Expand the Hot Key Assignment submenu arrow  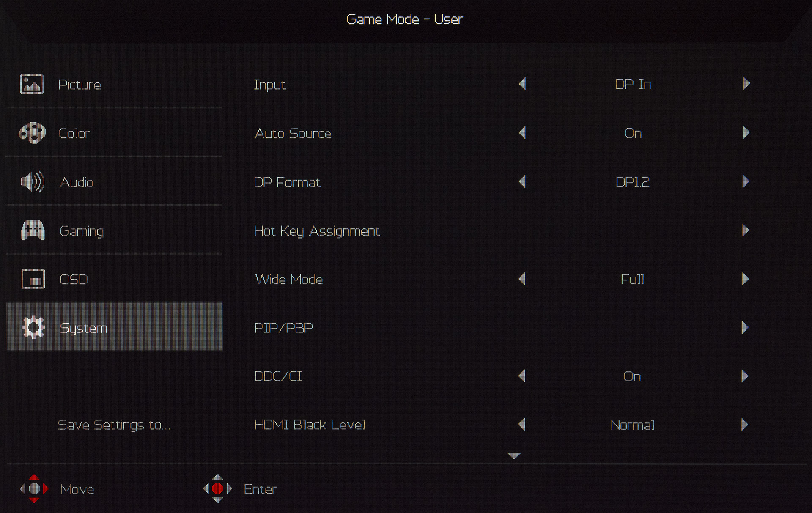(x=745, y=230)
